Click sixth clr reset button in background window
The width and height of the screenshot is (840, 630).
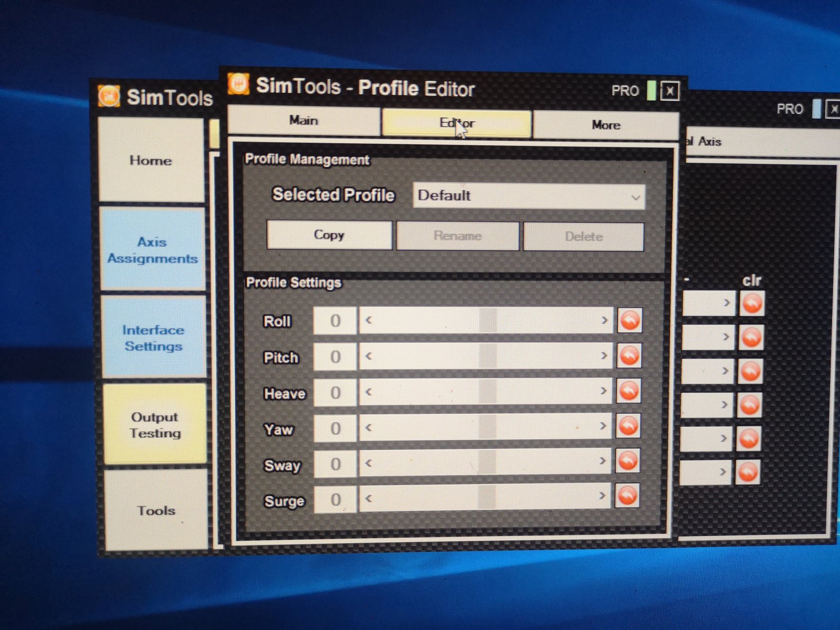(748, 472)
